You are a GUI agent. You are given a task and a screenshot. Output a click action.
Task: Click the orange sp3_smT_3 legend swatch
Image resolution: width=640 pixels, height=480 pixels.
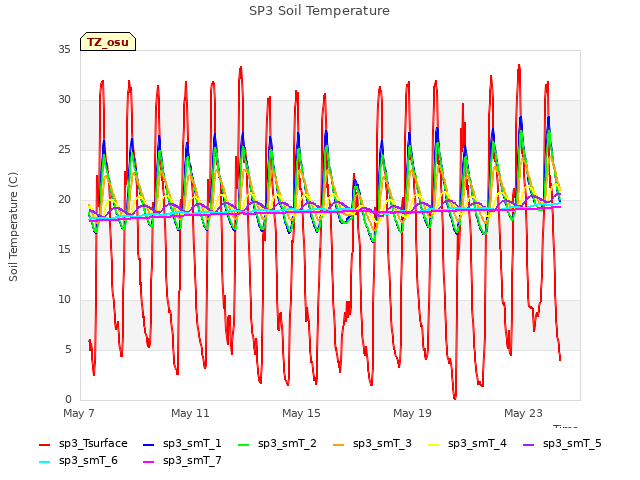tap(338, 445)
